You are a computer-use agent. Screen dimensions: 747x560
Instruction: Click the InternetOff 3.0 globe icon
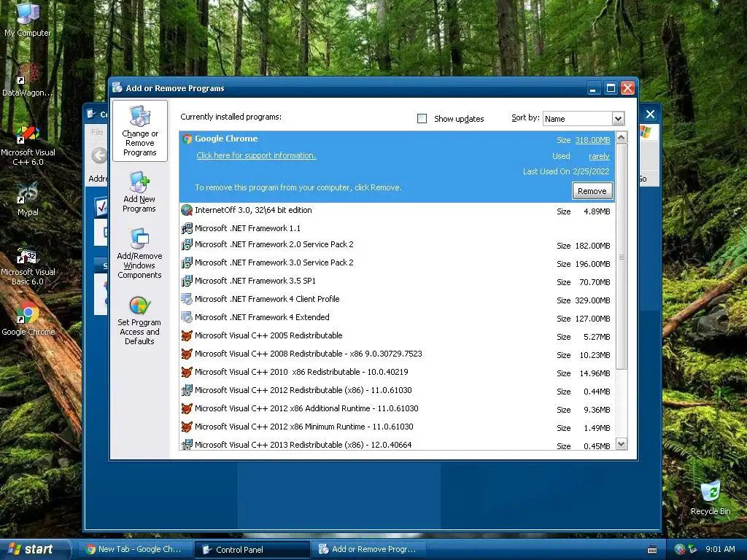(187, 210)
